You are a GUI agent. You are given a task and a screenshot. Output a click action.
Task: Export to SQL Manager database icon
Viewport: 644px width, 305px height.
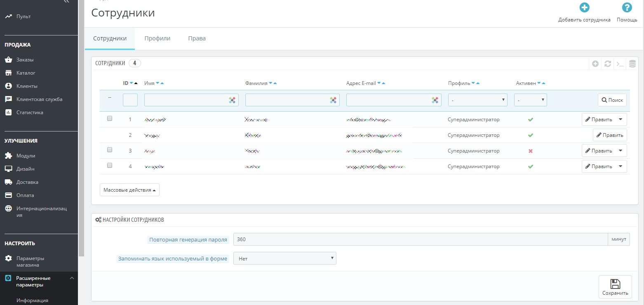tap(632, 64)
